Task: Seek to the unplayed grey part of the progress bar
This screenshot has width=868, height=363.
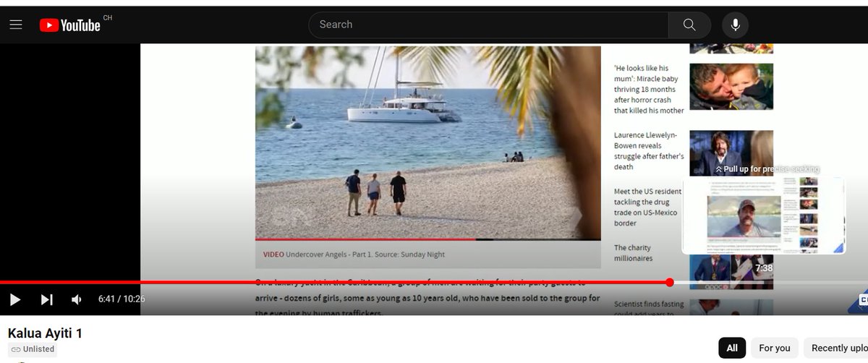Action: [770, 282]
